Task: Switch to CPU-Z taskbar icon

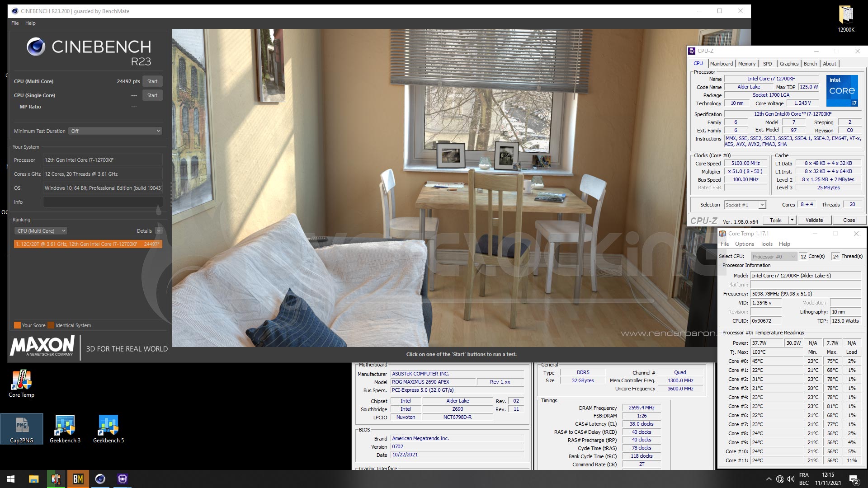Action: coord(123,479)
